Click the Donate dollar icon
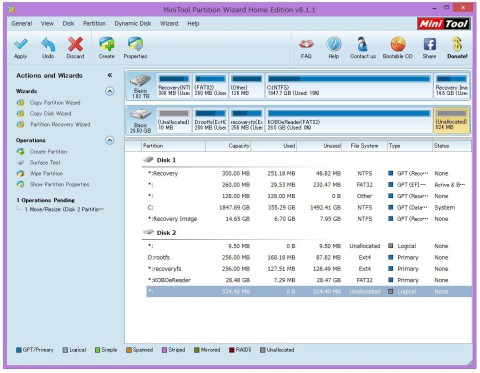This screenshot has height=373, width=480. tap(457, 48)
